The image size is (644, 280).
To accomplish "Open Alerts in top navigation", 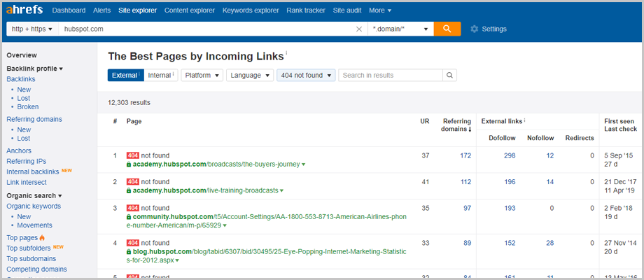I will pyautogui.click(x=102, y=10).
